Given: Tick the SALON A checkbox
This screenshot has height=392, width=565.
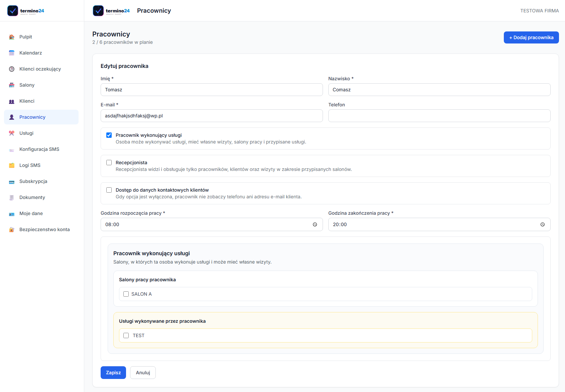Looking at the screenshot, I should (x=126, y=294).
